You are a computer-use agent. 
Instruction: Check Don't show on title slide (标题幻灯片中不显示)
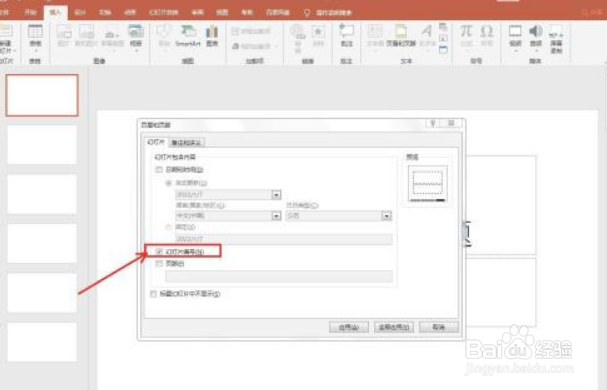[153, 294]
